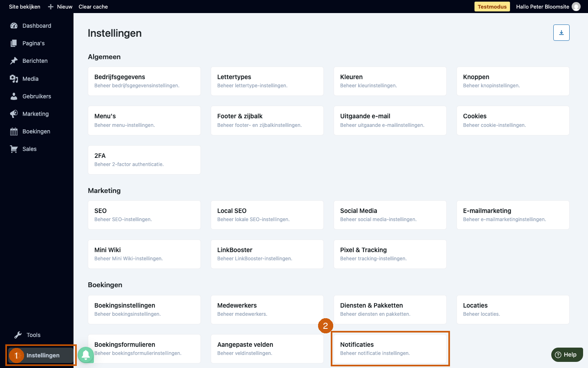
Task: Click the Media icon in sidebar
Action: click(14, 79)
